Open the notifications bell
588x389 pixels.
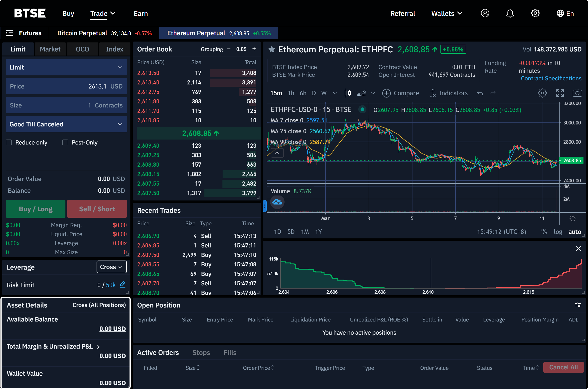click(510, 13)
